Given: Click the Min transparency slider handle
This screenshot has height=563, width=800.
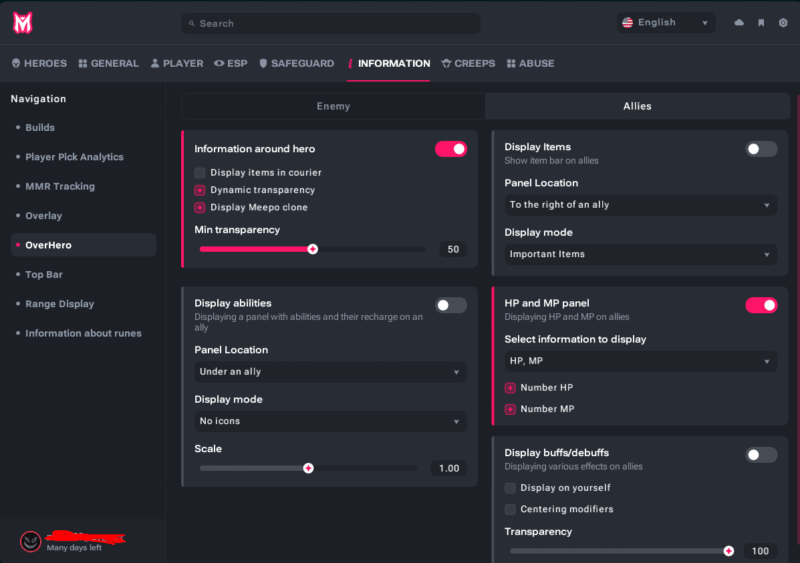Looking at the screenshot, I should click(x=313, y=249).
